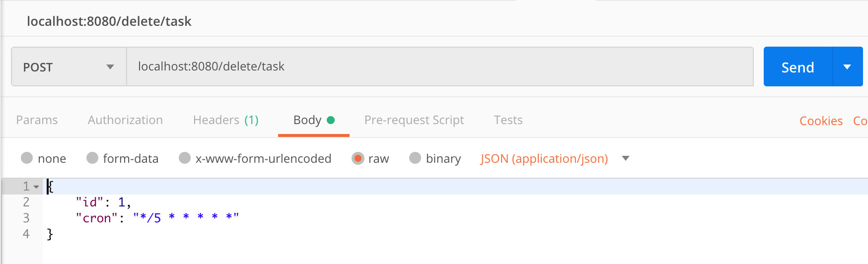Click the Body tab green dot indicator
The width and height of the screenshot is (868, 264).
coord(331,120)
